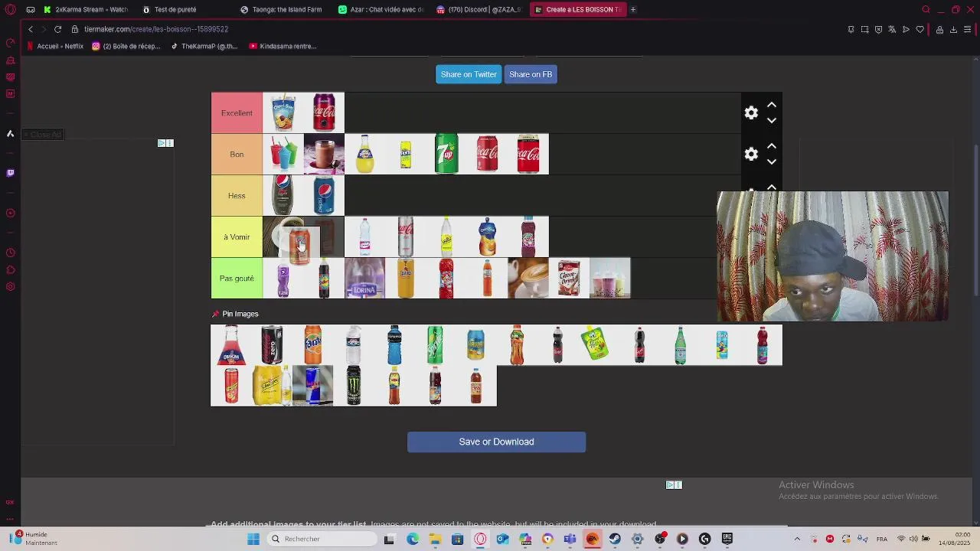Viewport: 980px width, 551px height.
Task: Switch to Azar chat vidéo tab
Action: point(381,9)
